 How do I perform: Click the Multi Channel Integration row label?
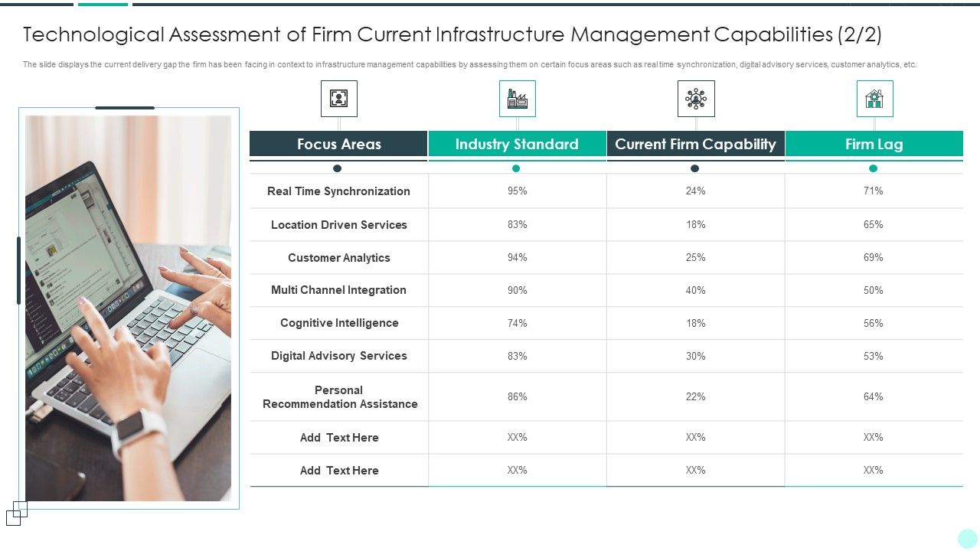pyautogui.click(x=338, y=290)
